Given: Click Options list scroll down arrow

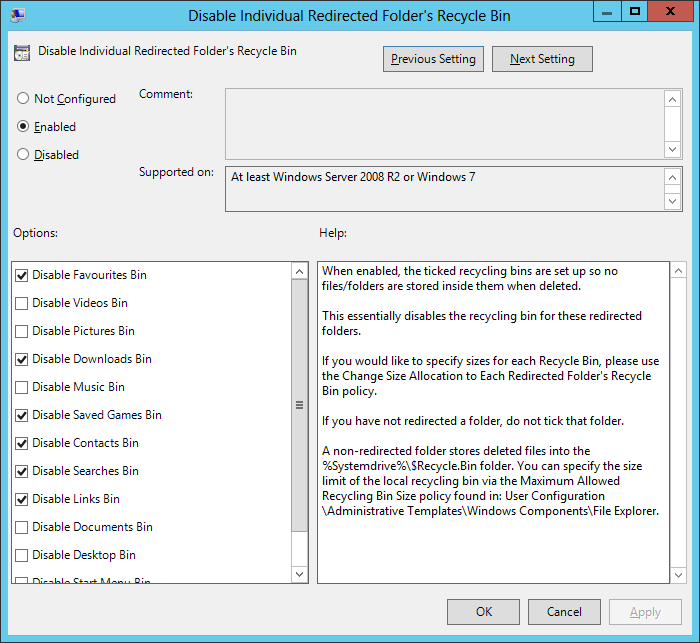Looking at the screenshot, I should 300,574.
